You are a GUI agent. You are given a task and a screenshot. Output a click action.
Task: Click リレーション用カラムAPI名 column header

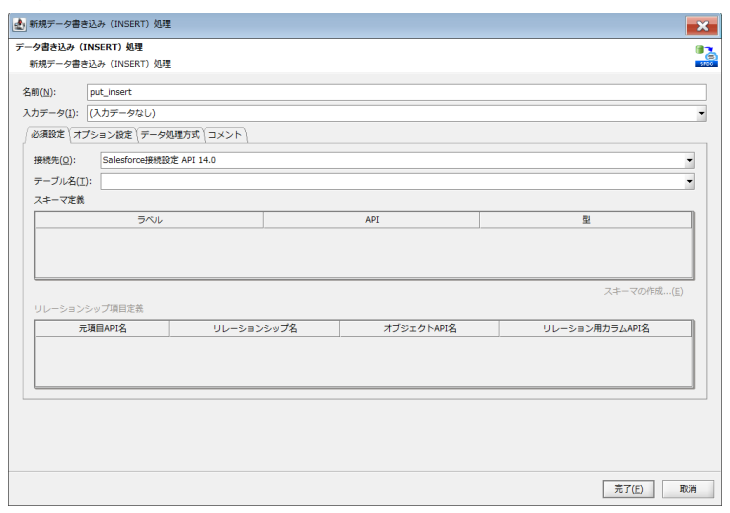595,328
